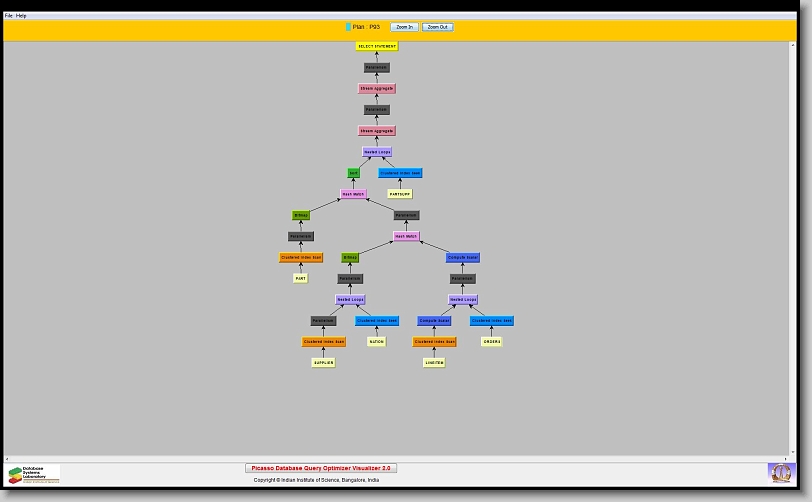Select the Clustered Index Seek above PARTSUPP
Screen dimensions: 812x502
(x=400, y=173)
